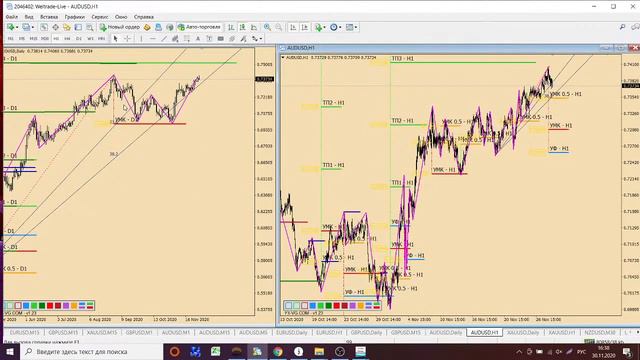640x360 pixels.
Task: Show the Data Window crosshair-circle icon
Action: [x=55, y=27]
